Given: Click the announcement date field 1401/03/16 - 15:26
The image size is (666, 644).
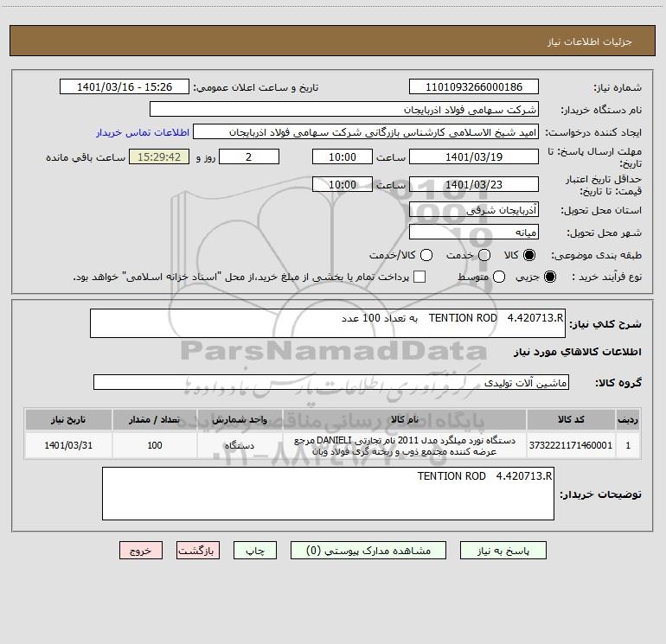Looking at the screenshot, I should [125, 86].
